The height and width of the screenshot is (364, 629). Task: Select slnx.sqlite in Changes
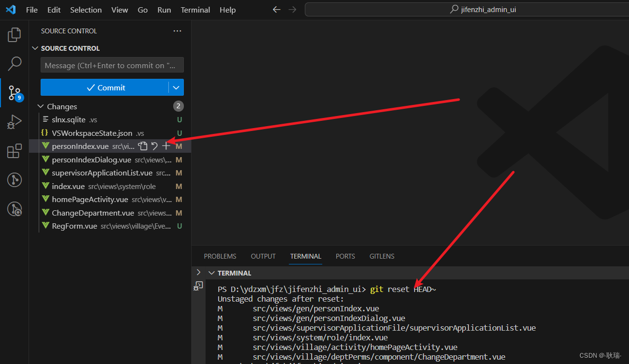(110, 119)
